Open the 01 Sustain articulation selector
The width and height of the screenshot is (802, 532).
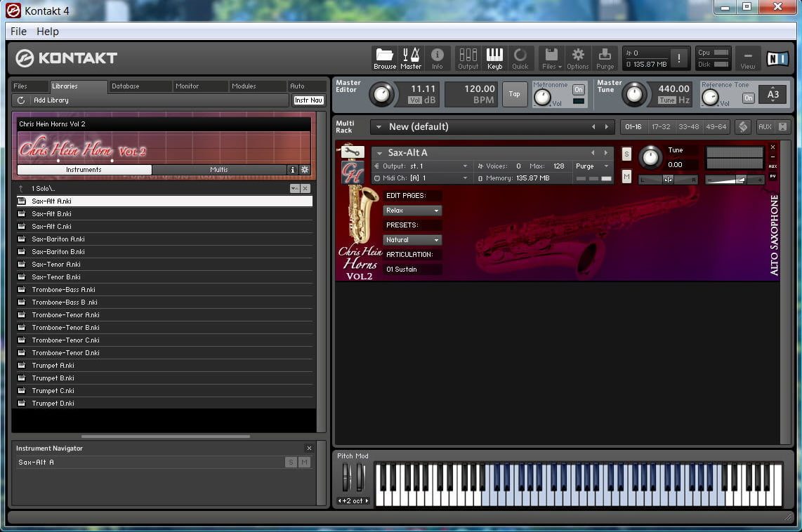[x=412, y=270]
